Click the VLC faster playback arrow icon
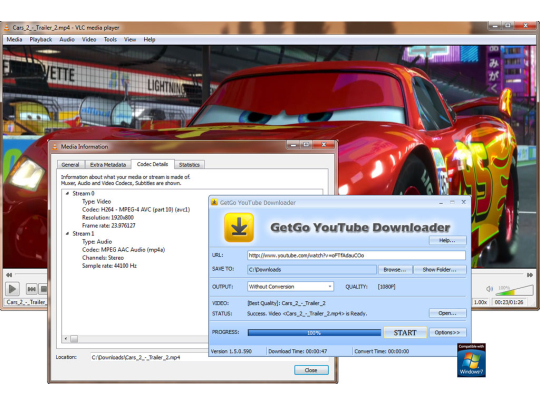The image size is (540, 405). click(530, 275)
